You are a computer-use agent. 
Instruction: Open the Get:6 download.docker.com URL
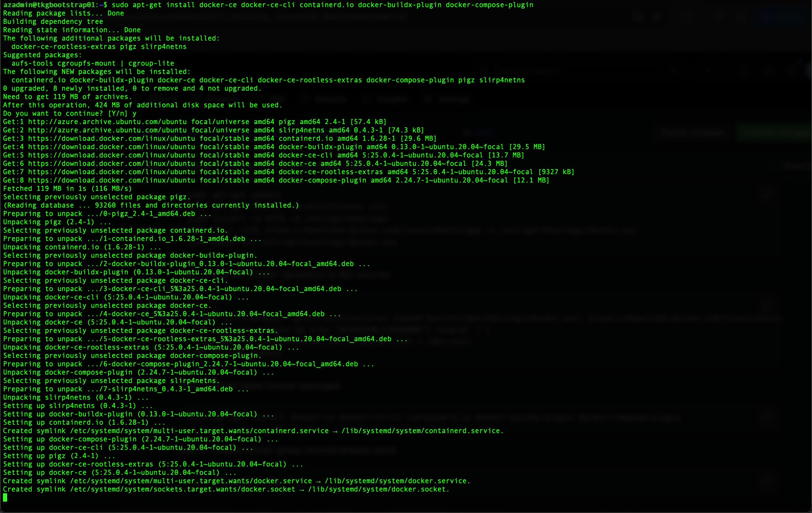point(111,163)
